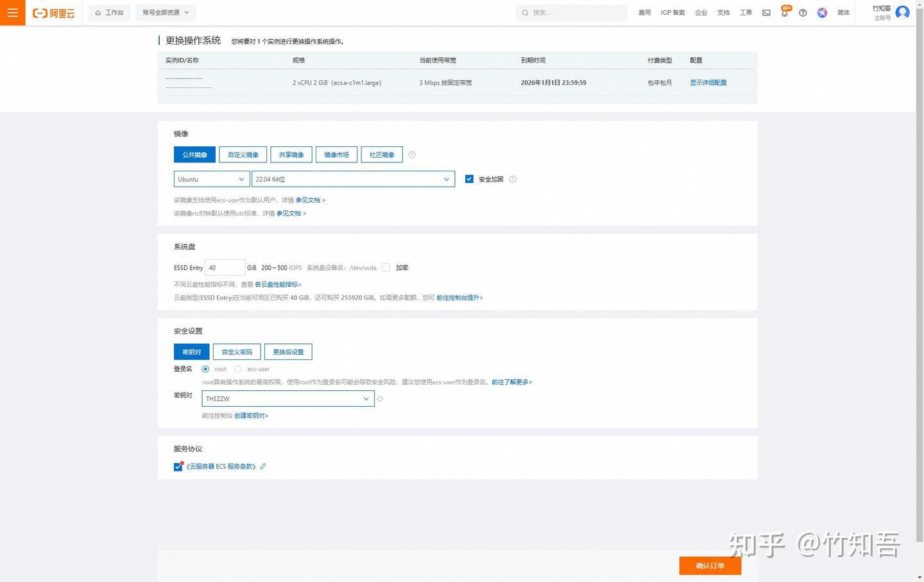Image resolution: width=924 pixels, height=582 pixels.
Task: Enable the 安全加固 checkbox
Action: click(x=469, y=179)
